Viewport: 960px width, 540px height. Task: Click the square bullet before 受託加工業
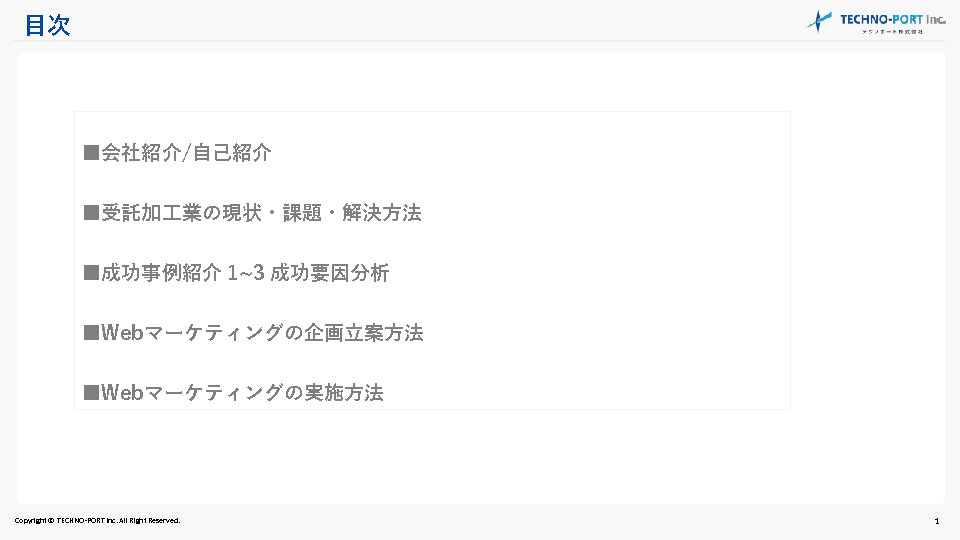[91, 213]
